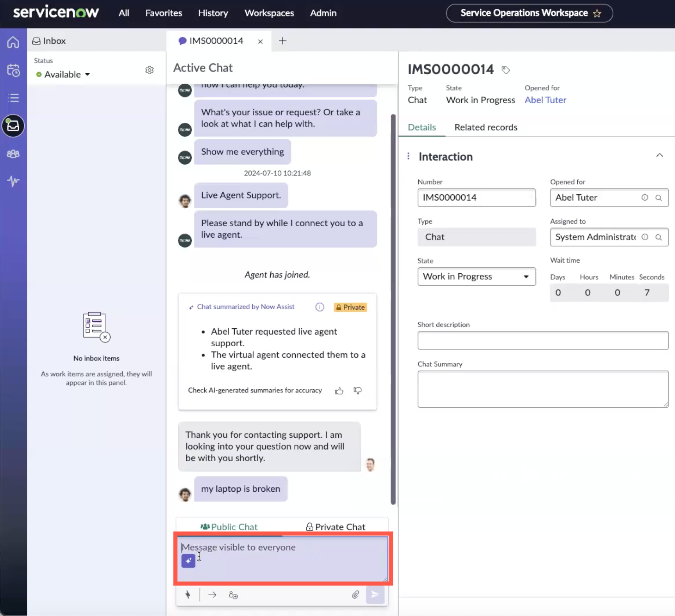Screen dimensions: 675x616
Task: Open the schedule calendar sidebar icon
Action: coord(13,70)
